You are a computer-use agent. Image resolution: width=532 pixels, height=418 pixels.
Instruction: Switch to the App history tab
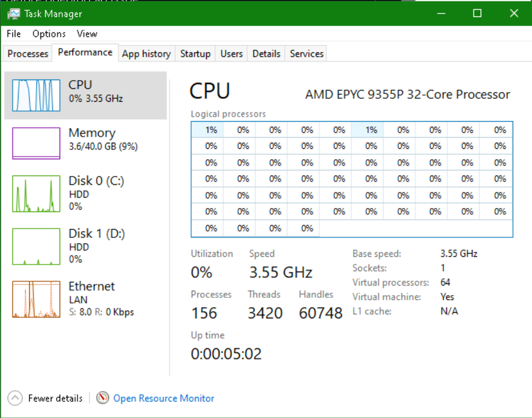146,54
